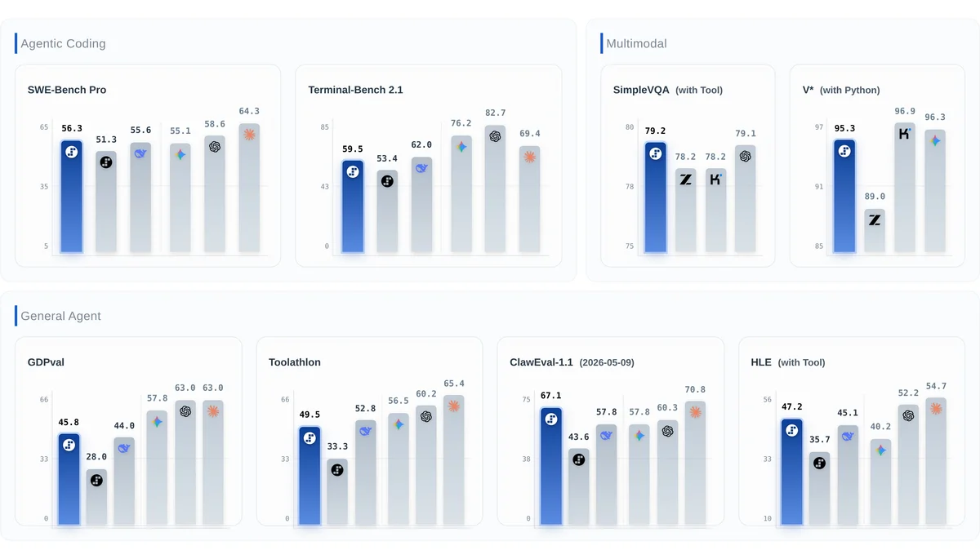Select the Z logo on V*'s 89.0 bar
This screenshot has width=980, height=559.
tap(875, 220)
